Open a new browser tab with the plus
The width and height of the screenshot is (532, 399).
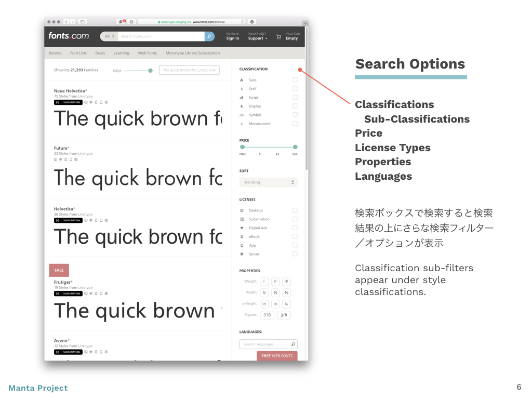pyautogui.click(x=305, y=23)
